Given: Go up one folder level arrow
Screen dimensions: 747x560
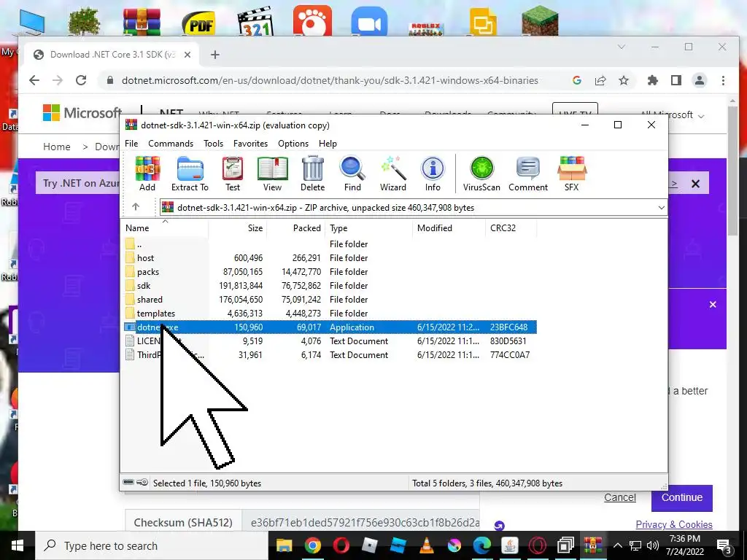Looking at the screenshot, I should pos(136,206).
